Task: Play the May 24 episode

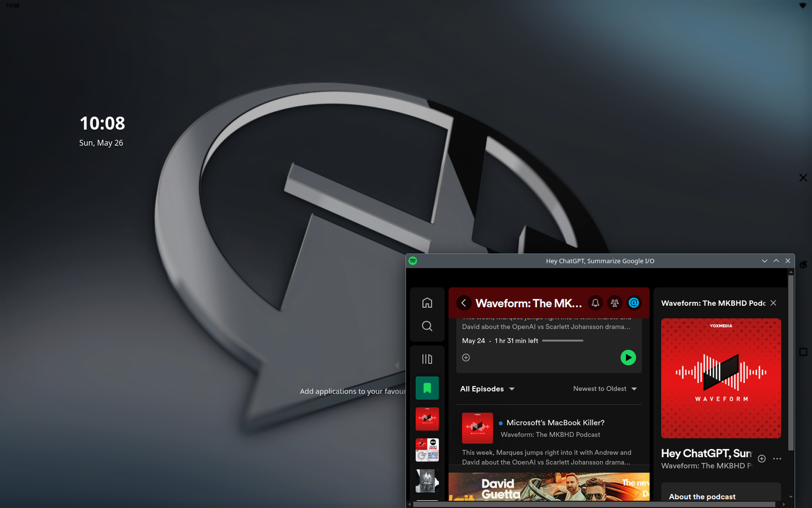Action: 628,358
